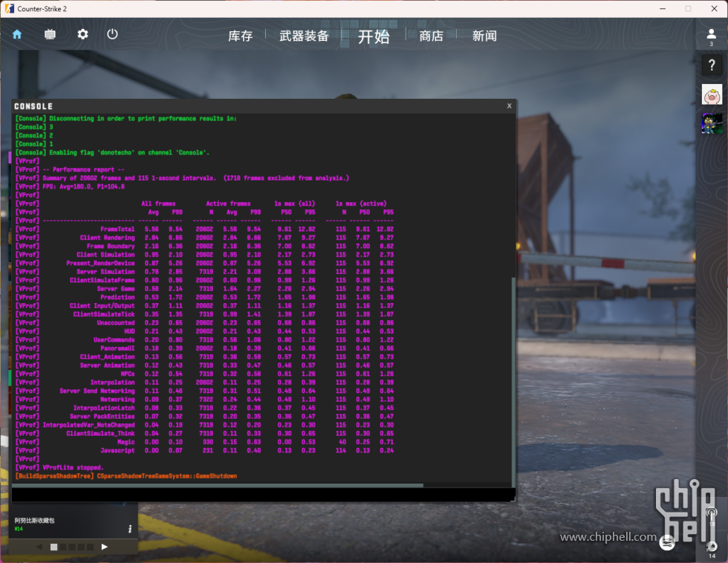Go to next store item arrow
Viewport: 728px width, 563px height.
coord(105,547)
